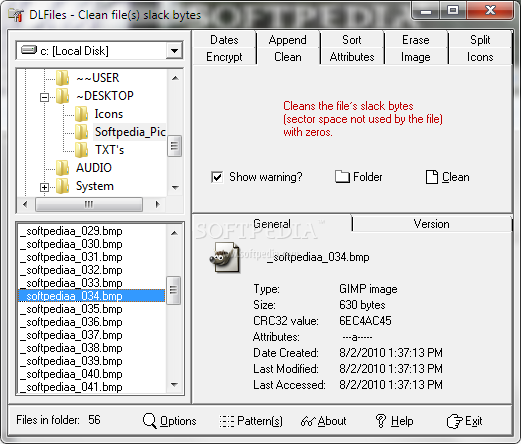Viewport: 521px width, 444px height.
Task: Click the ~~USER folder icon
Action: click(62, 78)
